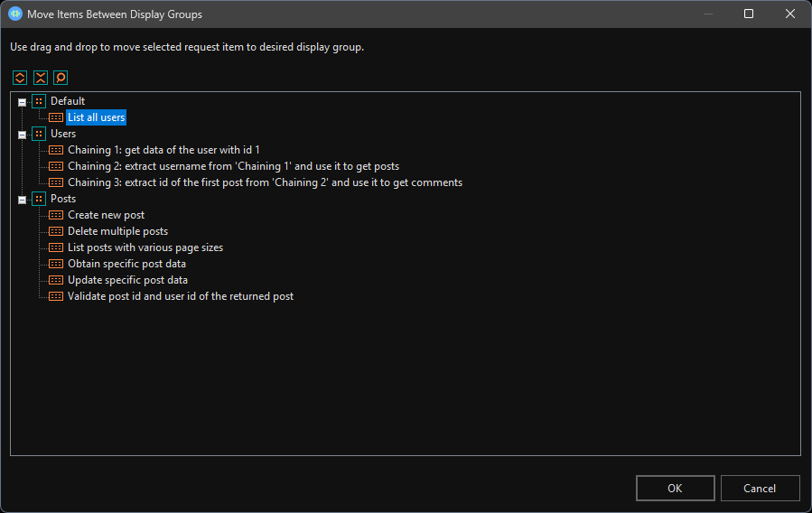Image resolution: width=812 pixels, height=513 pixels.
Task: Select the Posts group label
Action: pyautogui.click(x=63, y=199)
